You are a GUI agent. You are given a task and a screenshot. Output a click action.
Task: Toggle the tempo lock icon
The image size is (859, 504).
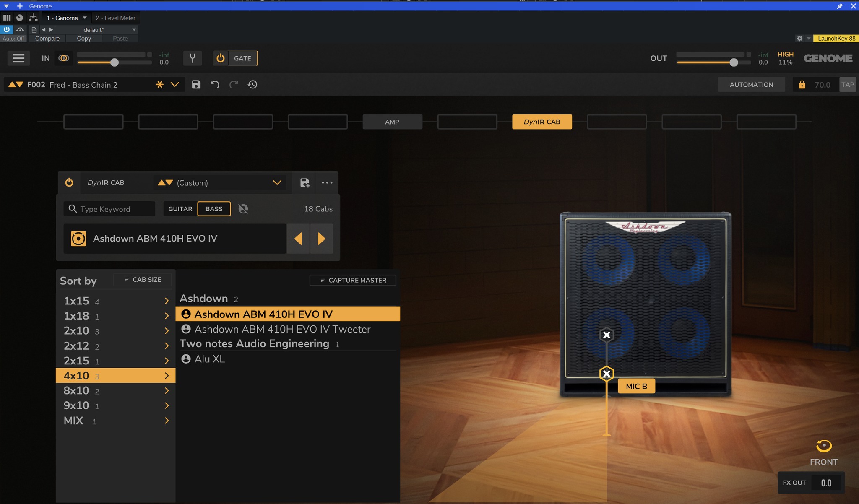[802, 85]
